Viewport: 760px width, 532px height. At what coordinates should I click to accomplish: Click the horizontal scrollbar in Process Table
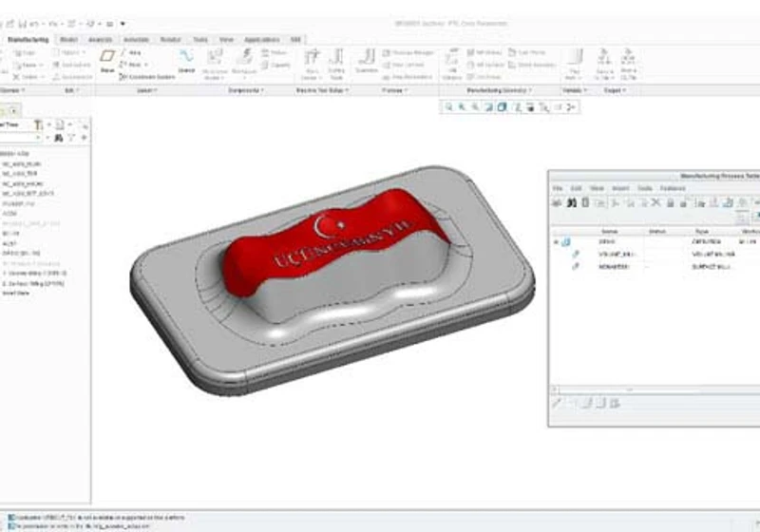click(x=656, y=389)
